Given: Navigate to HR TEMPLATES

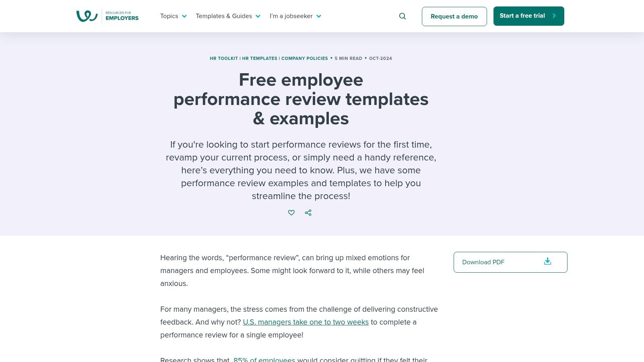Looking at the screenshot, I should tap(260, 58).
